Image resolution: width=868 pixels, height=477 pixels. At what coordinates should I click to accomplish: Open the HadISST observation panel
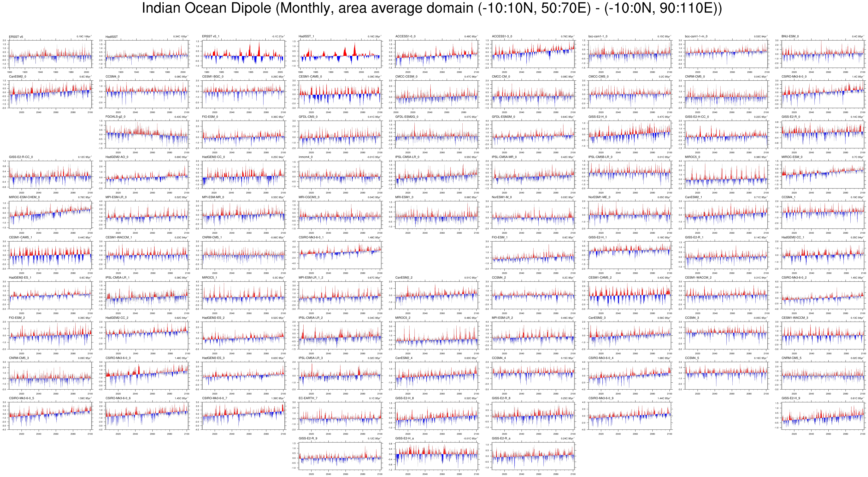(x=147, y=54)
